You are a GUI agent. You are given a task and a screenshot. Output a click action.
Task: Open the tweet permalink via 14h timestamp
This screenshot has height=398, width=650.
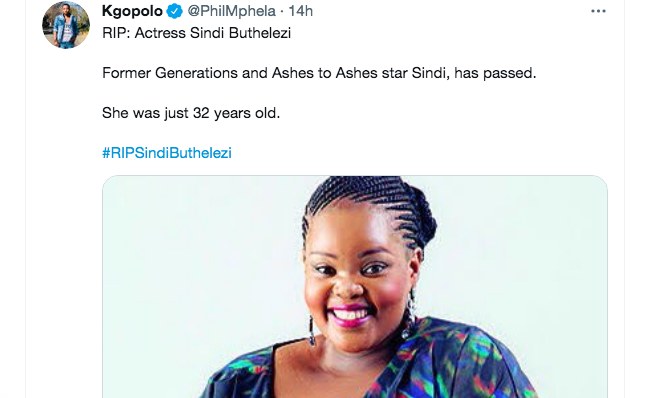(300, 11)
